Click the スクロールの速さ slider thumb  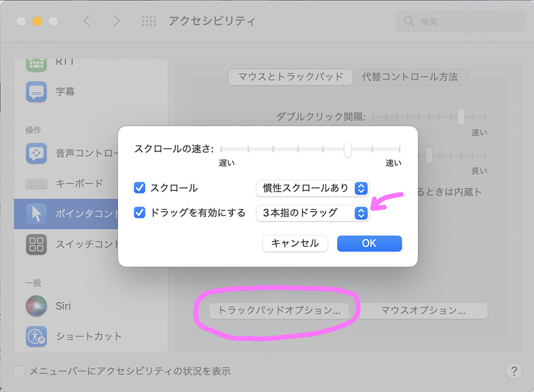[347, 149]
